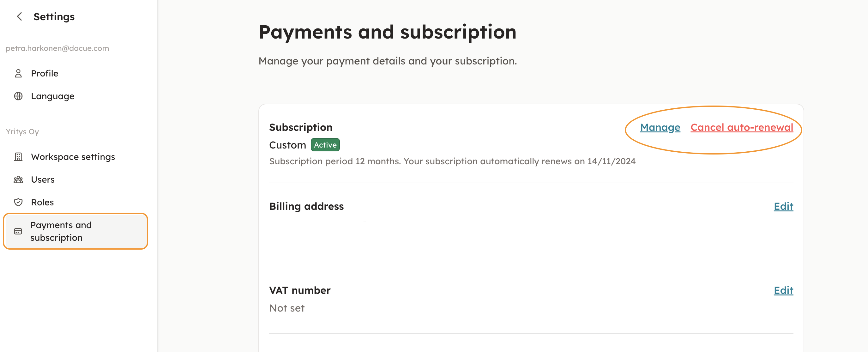Screen dimensions: 868x352
Task: Select Payments and subscription menu item
Action: coord(61,231)
